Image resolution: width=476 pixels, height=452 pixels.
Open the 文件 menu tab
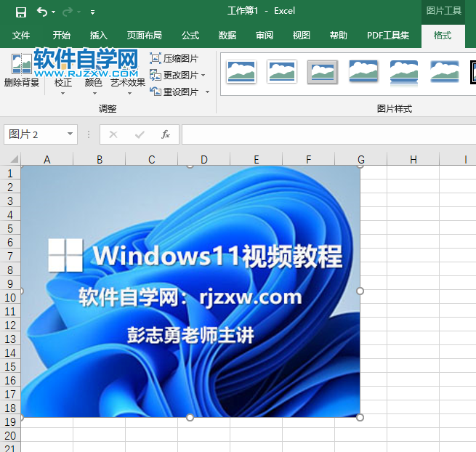[x=21, y=36]
